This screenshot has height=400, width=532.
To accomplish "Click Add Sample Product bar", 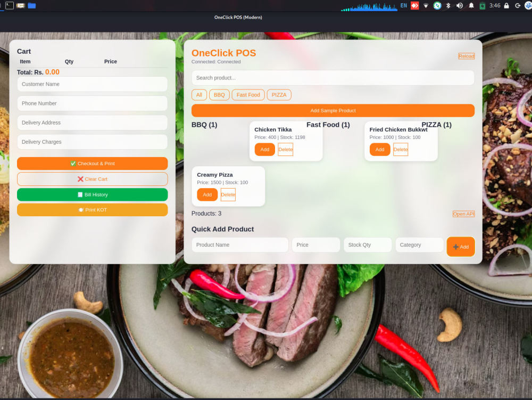I will click(x=333, y=110).
